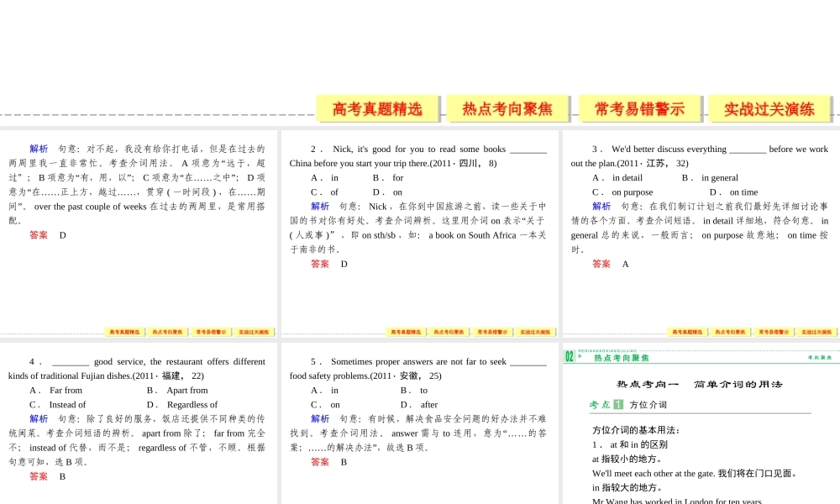This screenshot has height=504, width=840.
Task: Select option 'C. on' in question 5
Action: point(325,405)
